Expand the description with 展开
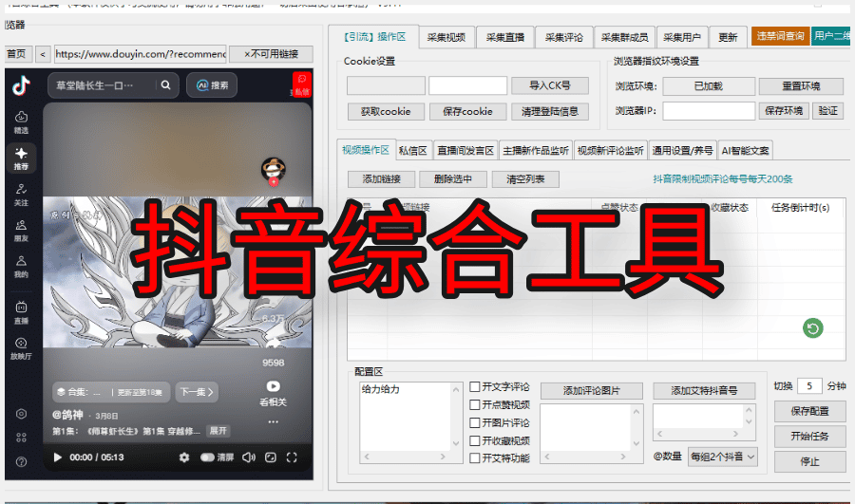Viewport: 855px width, 504px height. (218, 431)
